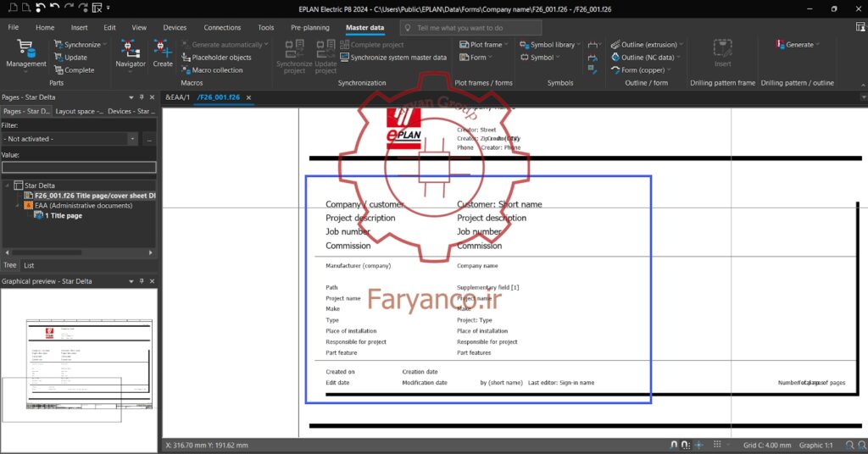Click the Generate drilling pattern icon
Screen dimensions: 868x454
click(x=780, y=45)
